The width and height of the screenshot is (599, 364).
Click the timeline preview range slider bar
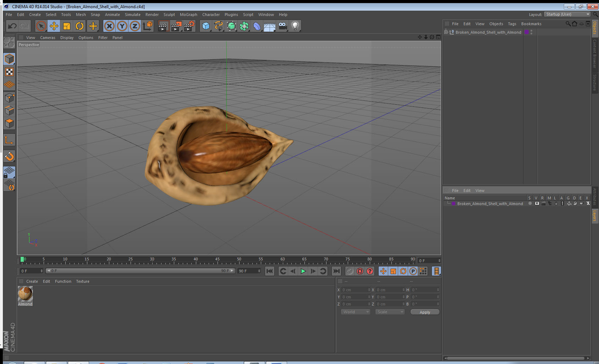(x=141, y=271)
